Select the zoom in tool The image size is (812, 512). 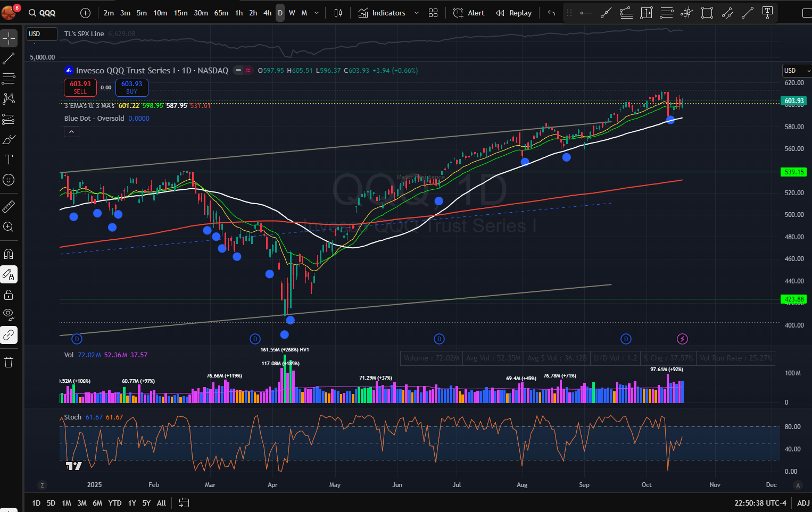coord(9,226)
